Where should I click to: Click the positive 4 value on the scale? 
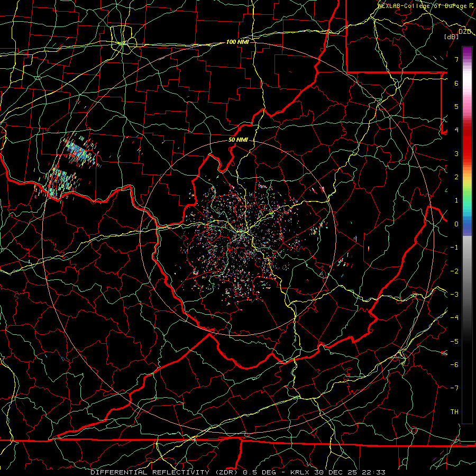(456, 130)
